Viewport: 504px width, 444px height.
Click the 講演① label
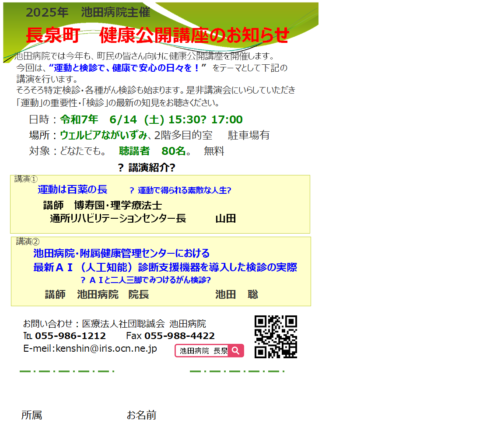(x=26, y=179)
